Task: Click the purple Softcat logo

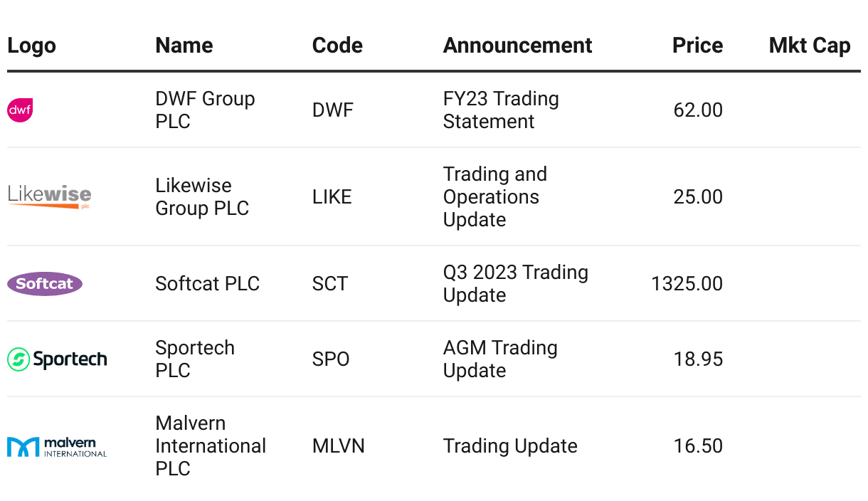Action: [45, 284]
